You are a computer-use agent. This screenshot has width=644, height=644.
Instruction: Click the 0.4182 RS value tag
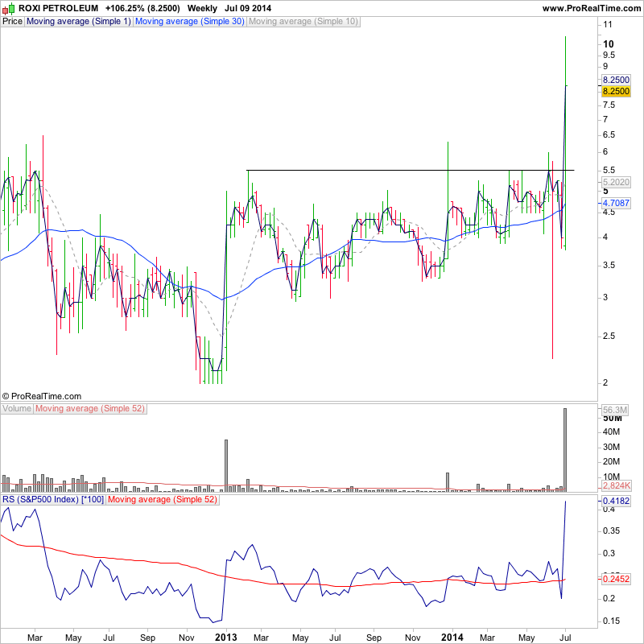pyautogui.click(x=616, y=501)
